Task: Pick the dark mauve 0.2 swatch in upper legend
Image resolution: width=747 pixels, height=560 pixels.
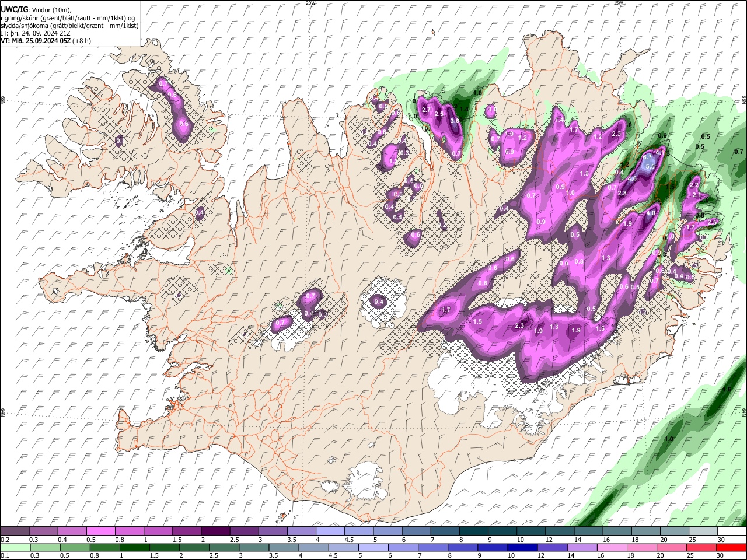Action: click(15, 531)
